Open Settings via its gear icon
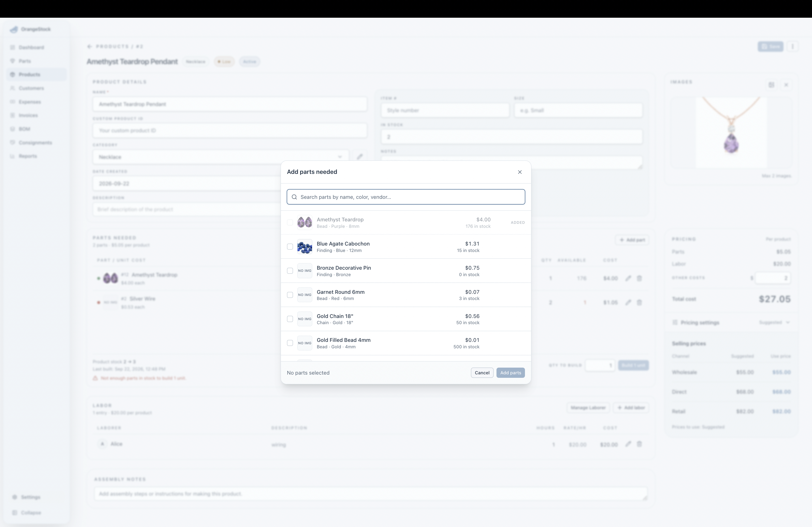Screen dimensions: 812x527 pos(14,497)
